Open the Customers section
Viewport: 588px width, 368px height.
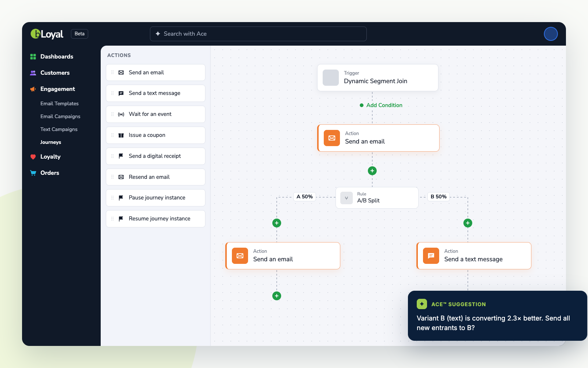click(55, 73)
